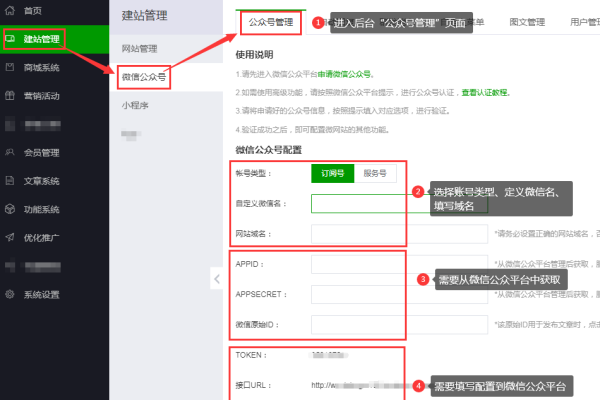This screenshot has width=600, height=400.
Task: Choose 服务号 account type
Action: click(375, 173)
